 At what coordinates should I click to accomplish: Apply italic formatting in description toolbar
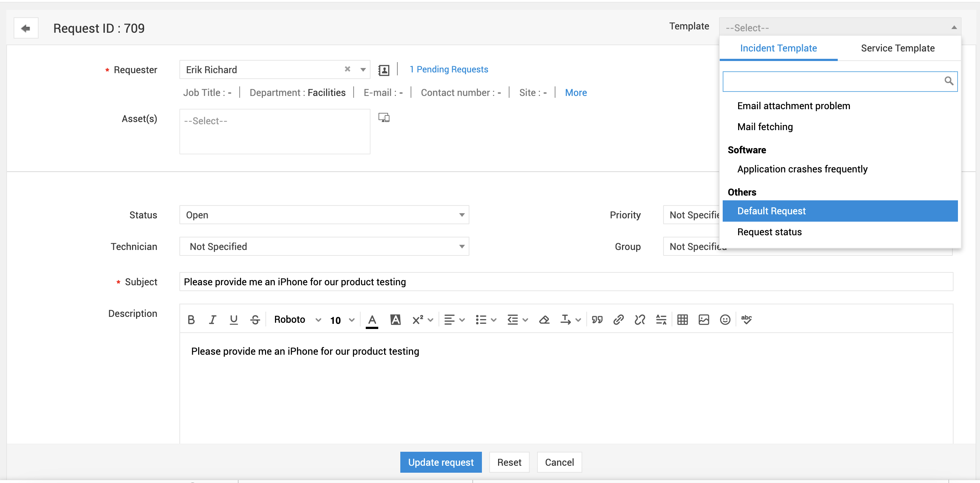[x=212, y=319]
